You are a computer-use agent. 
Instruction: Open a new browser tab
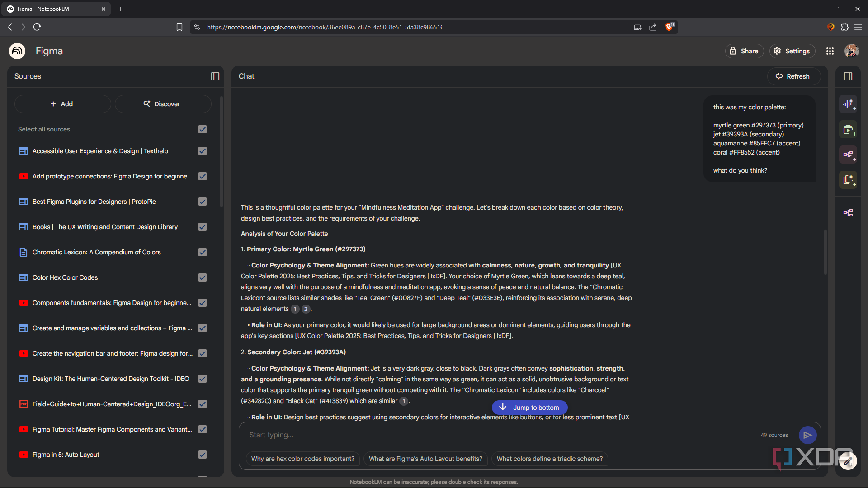(120, 9)
